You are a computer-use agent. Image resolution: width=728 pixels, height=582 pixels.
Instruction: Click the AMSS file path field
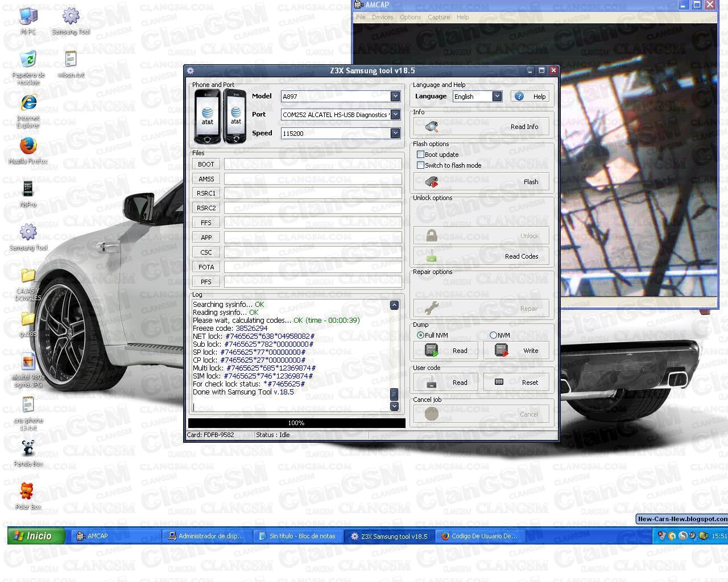point(313,179)
